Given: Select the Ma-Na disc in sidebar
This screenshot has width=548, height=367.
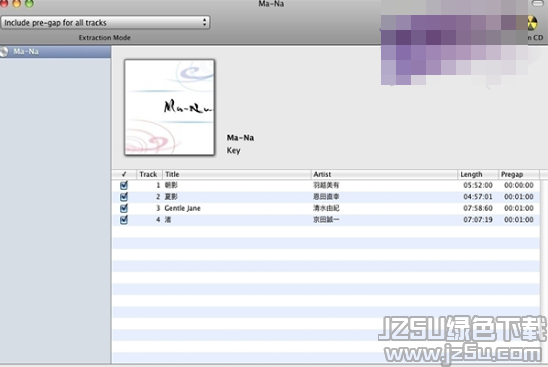Looking at the screenshot, I should point(55,52).
